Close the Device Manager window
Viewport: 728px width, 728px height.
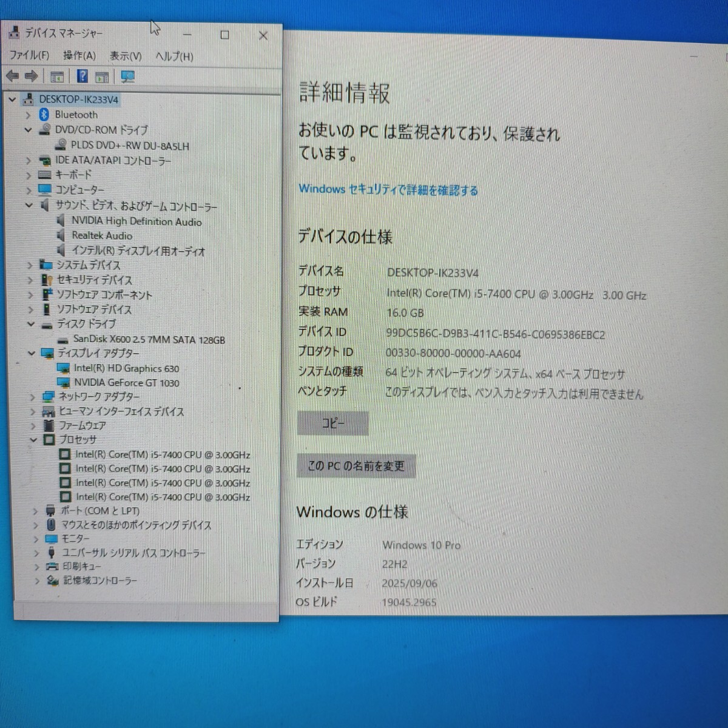pyautogui.click(x=263, y=36)
